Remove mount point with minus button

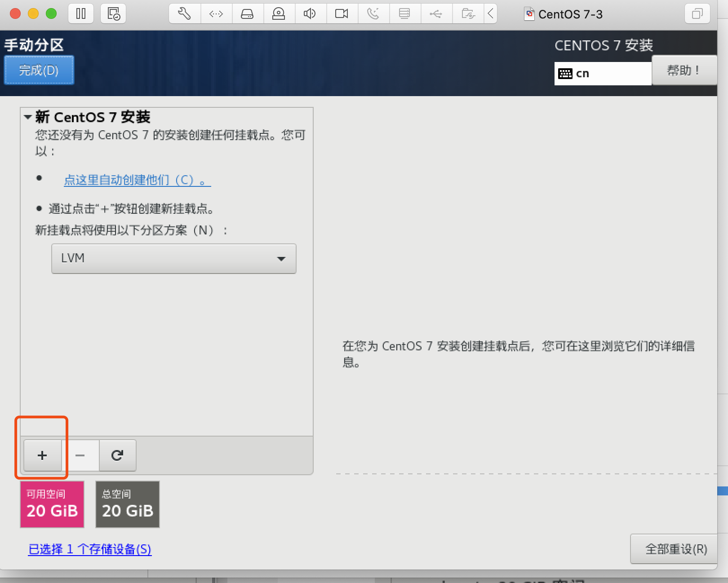pos(80,455)
